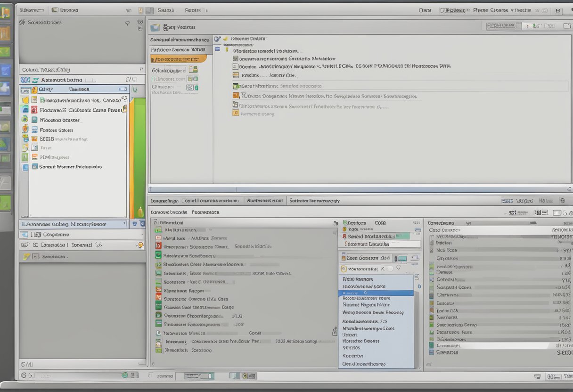Click the green circle icon in the status bar
573x392 pixels.
coord(125,375)
